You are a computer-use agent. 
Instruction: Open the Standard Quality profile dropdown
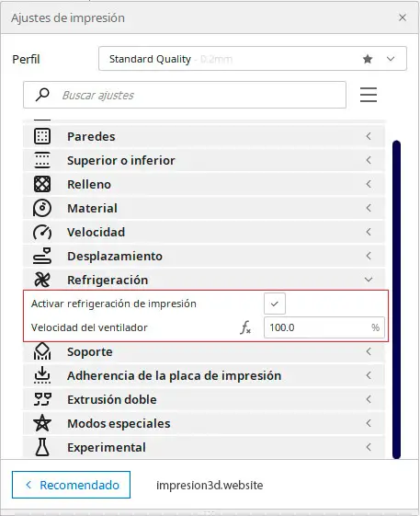pos(252,59)
